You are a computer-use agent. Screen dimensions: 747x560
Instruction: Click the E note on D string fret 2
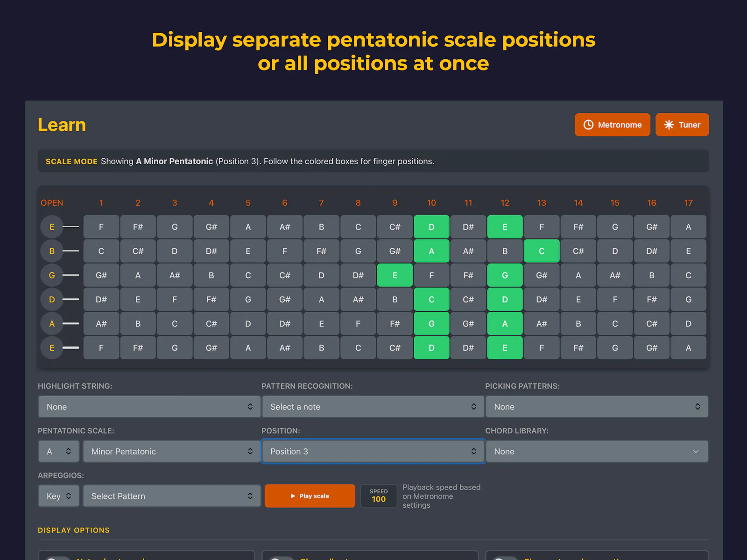tap(138, 299)
